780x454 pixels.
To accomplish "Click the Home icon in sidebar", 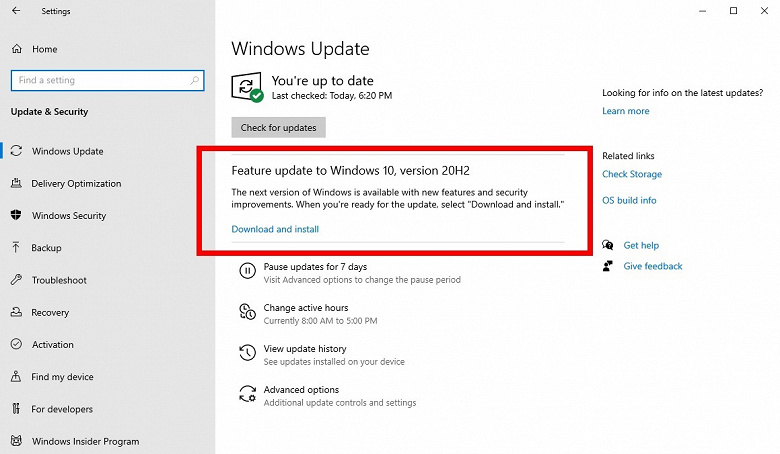I will tap(17, 48).
